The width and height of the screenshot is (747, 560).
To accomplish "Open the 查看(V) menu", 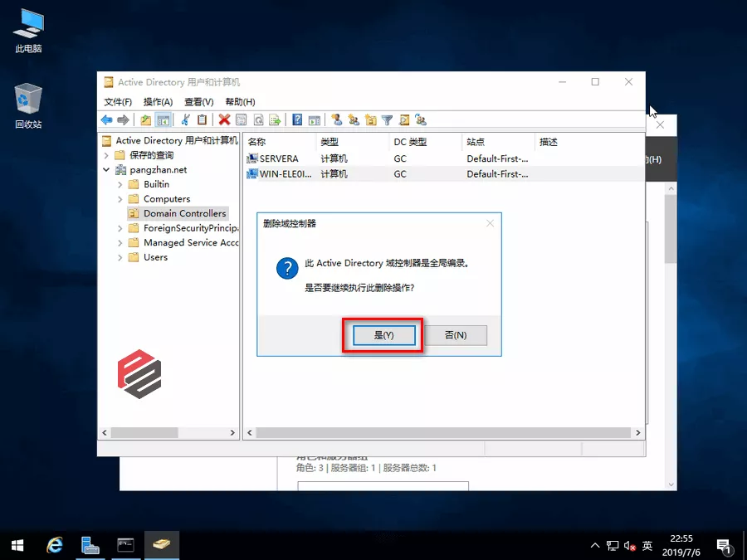I will pos(198,101).
